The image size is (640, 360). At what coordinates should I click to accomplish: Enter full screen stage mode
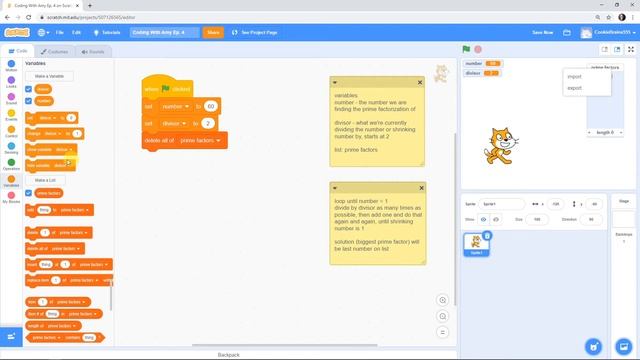tap(631, 49)
